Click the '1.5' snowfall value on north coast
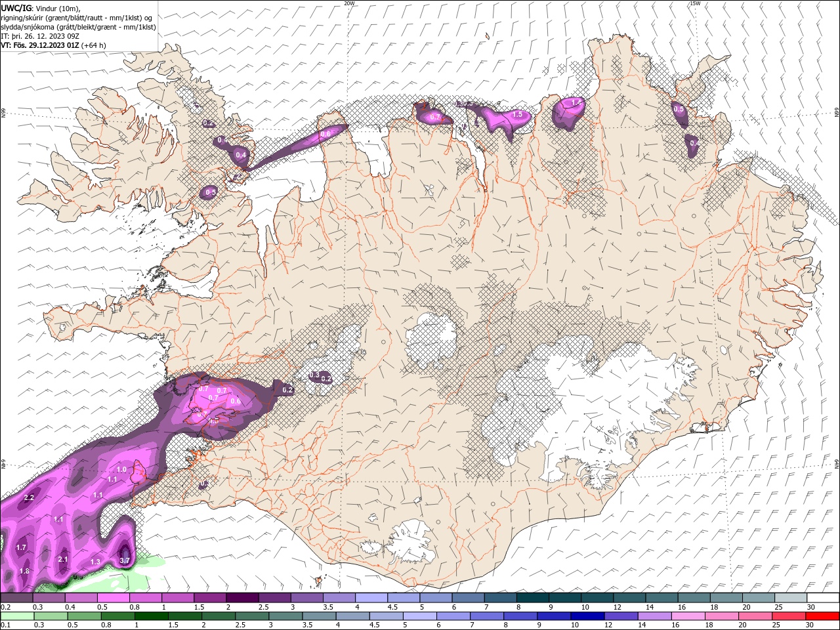 click(517, 114)
